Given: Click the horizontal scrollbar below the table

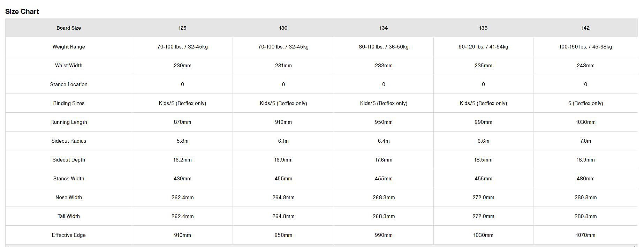Looking at the screenshot, I should click(x=321, y=246).
